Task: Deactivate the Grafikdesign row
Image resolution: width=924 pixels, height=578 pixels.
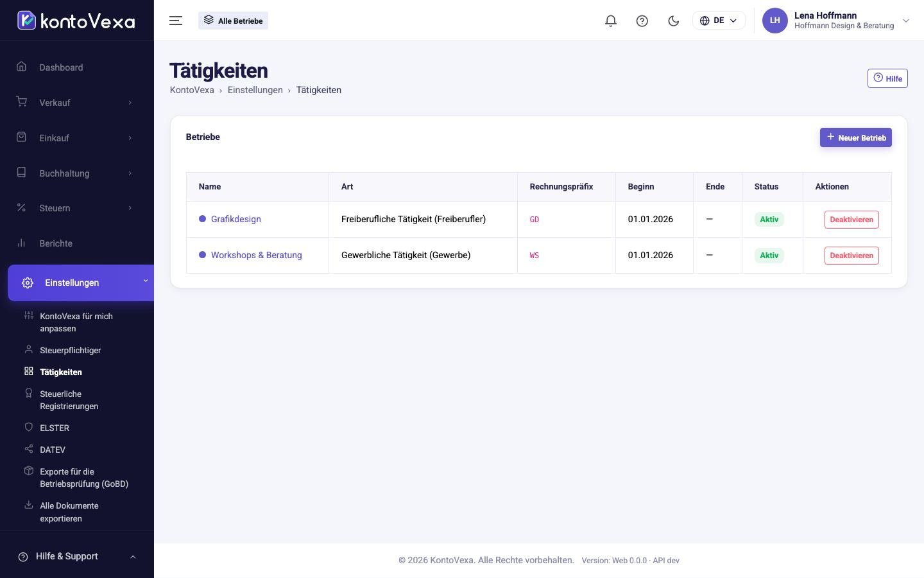Action: [851, 220]
